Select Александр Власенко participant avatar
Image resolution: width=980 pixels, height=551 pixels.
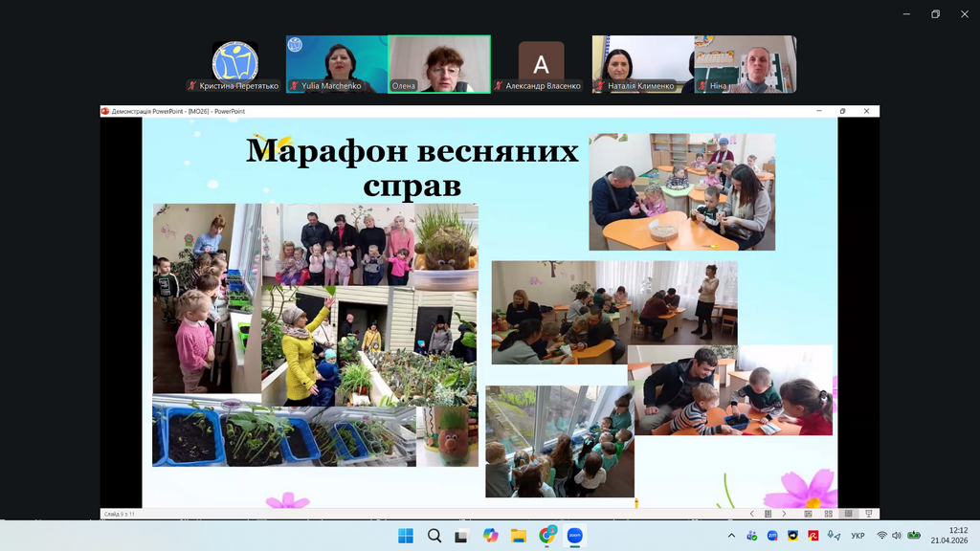click(x=541, y=64)
